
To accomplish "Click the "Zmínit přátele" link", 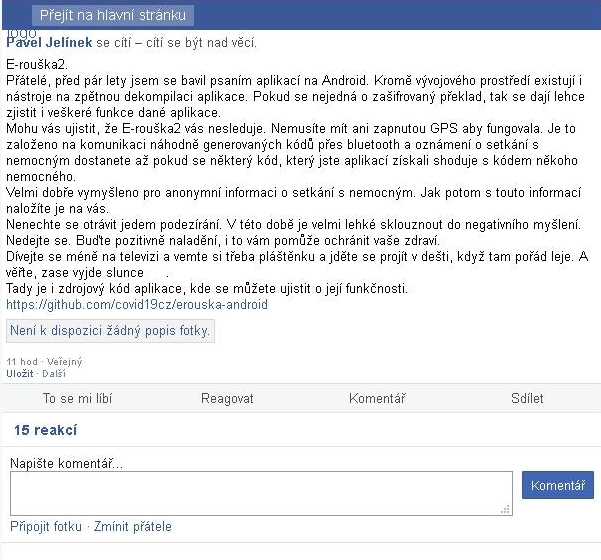I will click(x=133, y=526).
